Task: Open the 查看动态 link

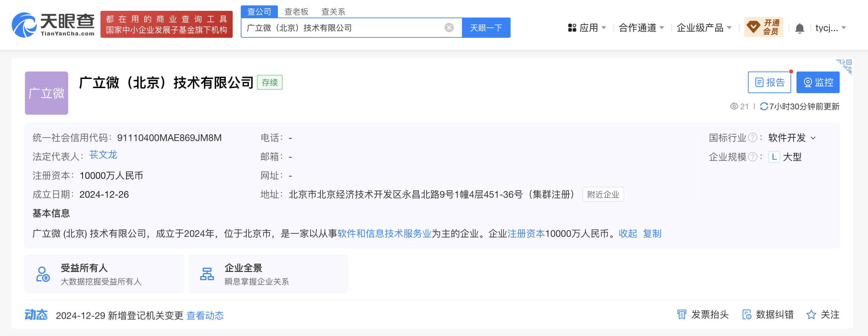Action: tap(205, 315)
